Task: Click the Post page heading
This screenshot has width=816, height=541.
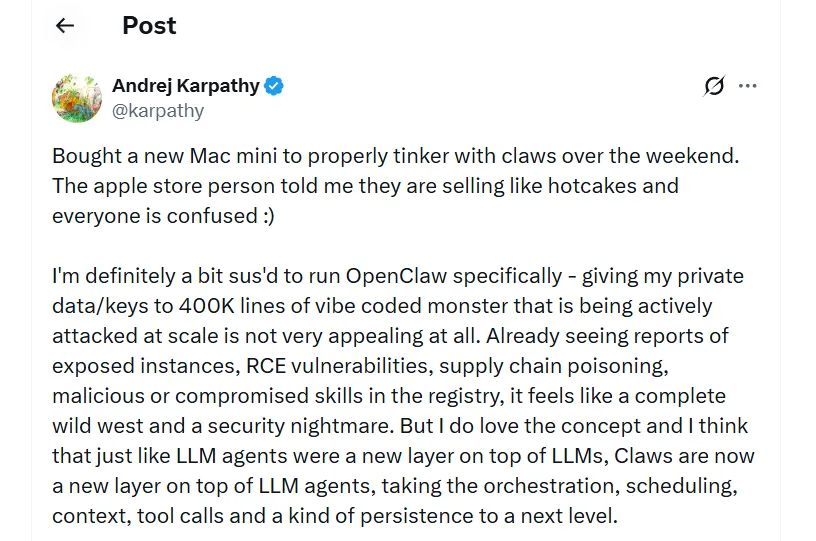Action: pos(149,26)
